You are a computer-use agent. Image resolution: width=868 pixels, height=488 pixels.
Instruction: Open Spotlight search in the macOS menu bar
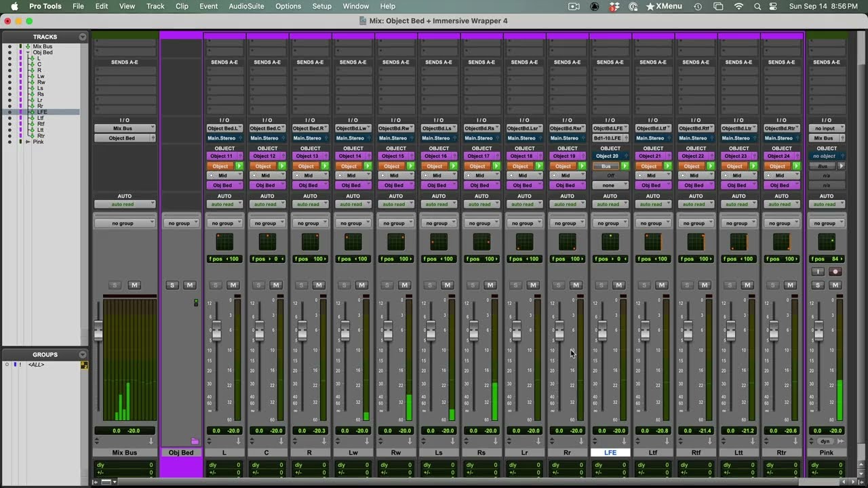click(757, 6)
